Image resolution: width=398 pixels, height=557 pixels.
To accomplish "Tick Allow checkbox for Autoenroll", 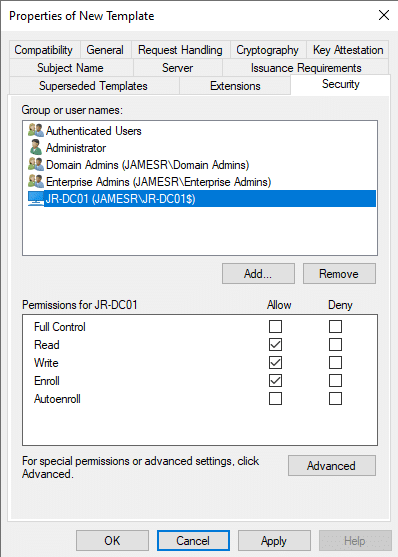I will (275, 399).
